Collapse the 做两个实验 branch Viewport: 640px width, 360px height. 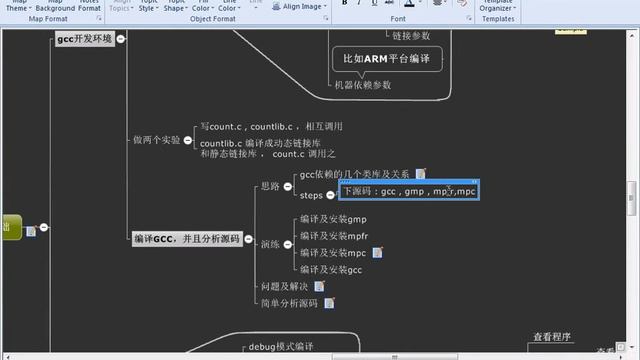click(188, 140)
